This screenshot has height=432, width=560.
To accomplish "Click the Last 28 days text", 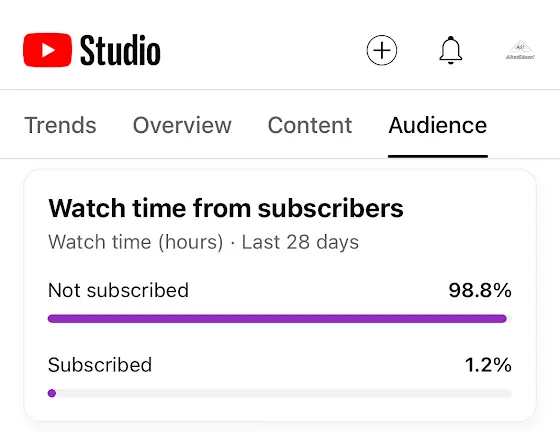I will click(x=300, y=242).
